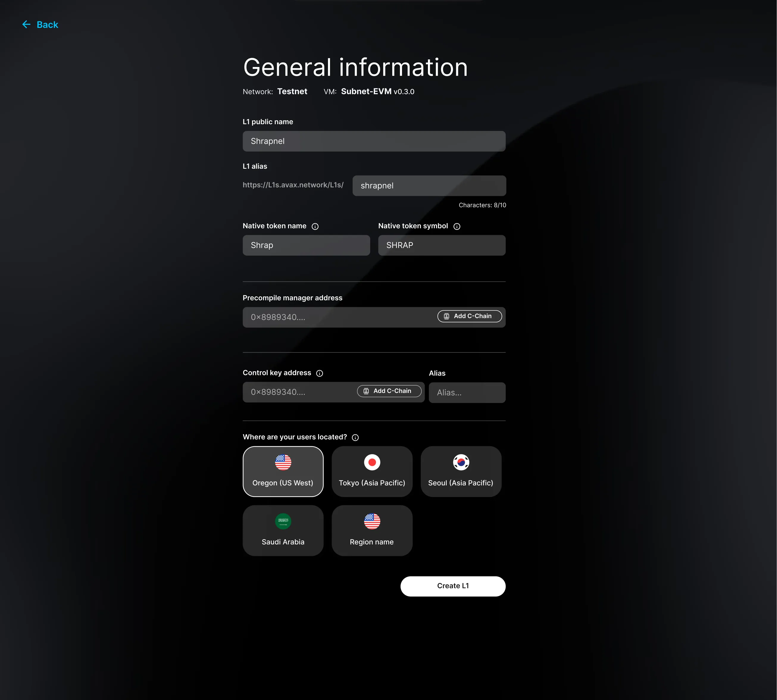Image resolution: width=777 pixels, height=700 pixels.
Task: Click wallet icon in Precompile manager Add C-Chain
Action: (447, 316)
